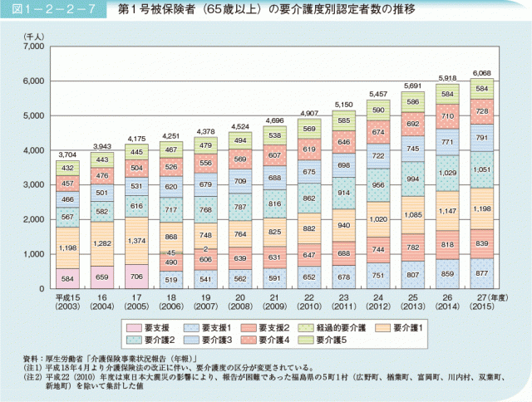Click the 1,282 segment in the 2004 bar

coord(102,243)
